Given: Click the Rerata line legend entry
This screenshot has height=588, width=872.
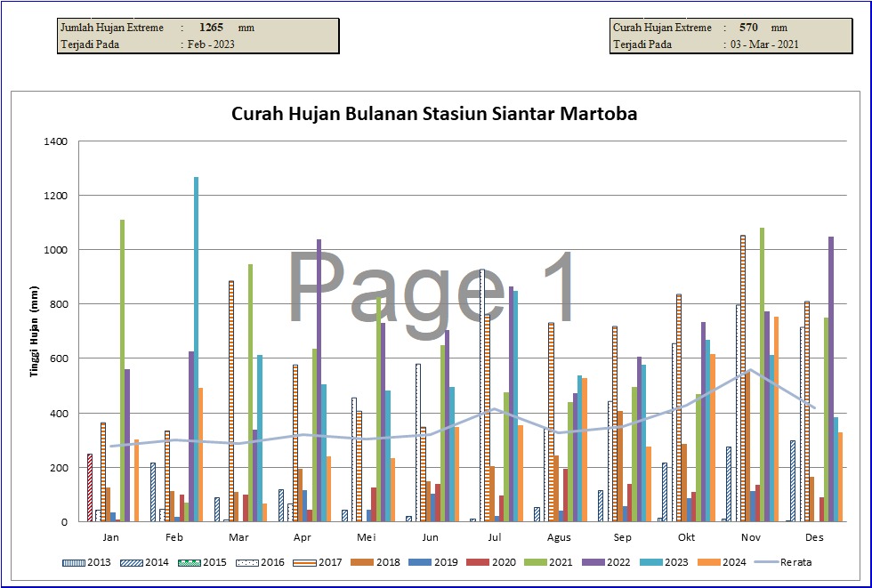Looking at the screenshot, I should [785, 562].
